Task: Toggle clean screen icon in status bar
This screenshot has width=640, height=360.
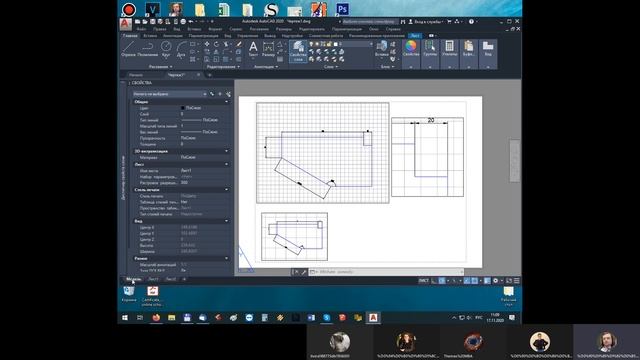Action: (x=509, y=281)
